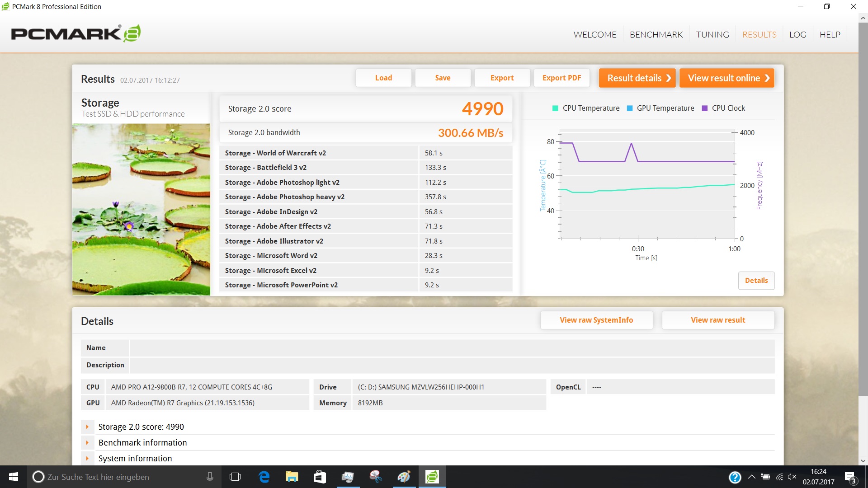Click the taskbar clock showing 16:24
This screenshot has height=488, width=868.
click(x=818, y=477)
